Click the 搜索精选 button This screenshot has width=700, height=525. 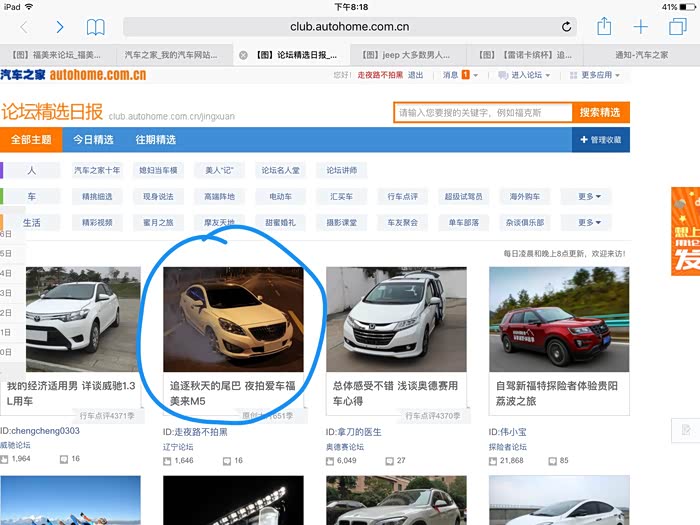coord(600,112)
